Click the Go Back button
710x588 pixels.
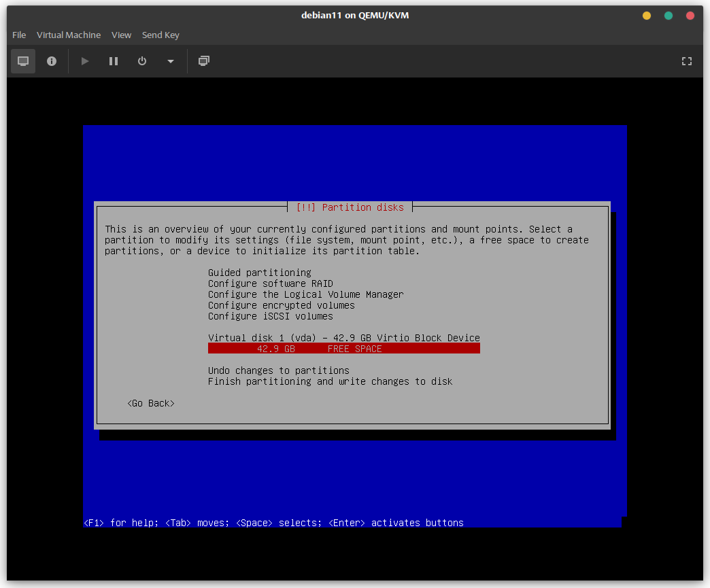pyautogui.click(x=150, y=403)
